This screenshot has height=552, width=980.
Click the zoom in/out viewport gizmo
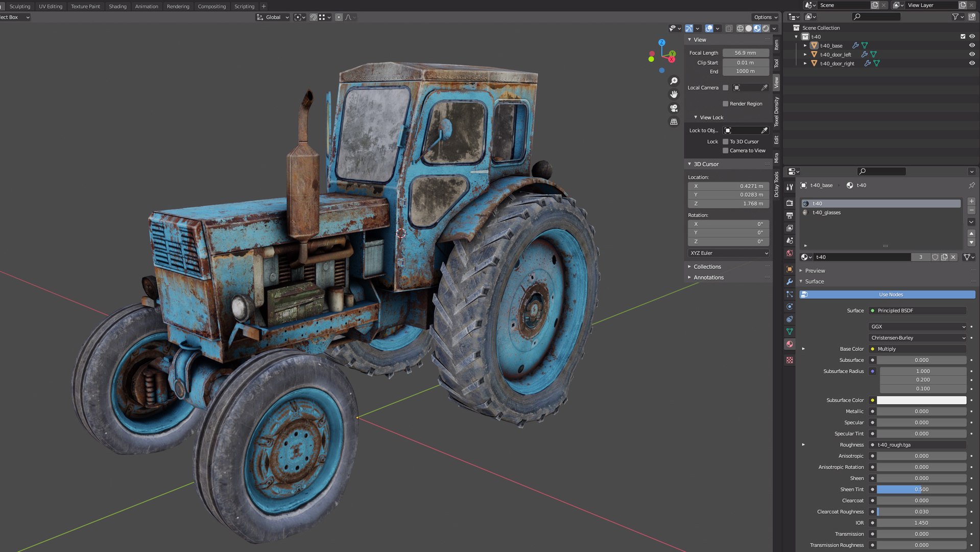point(674,81)
